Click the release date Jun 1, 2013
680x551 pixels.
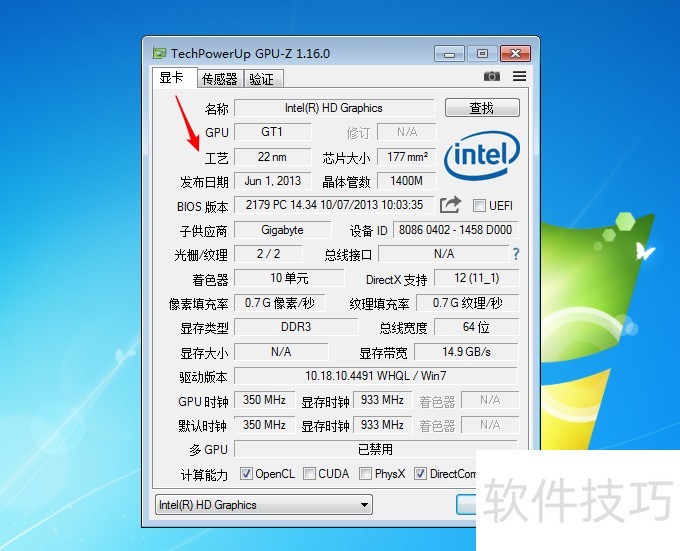[272, 181]
